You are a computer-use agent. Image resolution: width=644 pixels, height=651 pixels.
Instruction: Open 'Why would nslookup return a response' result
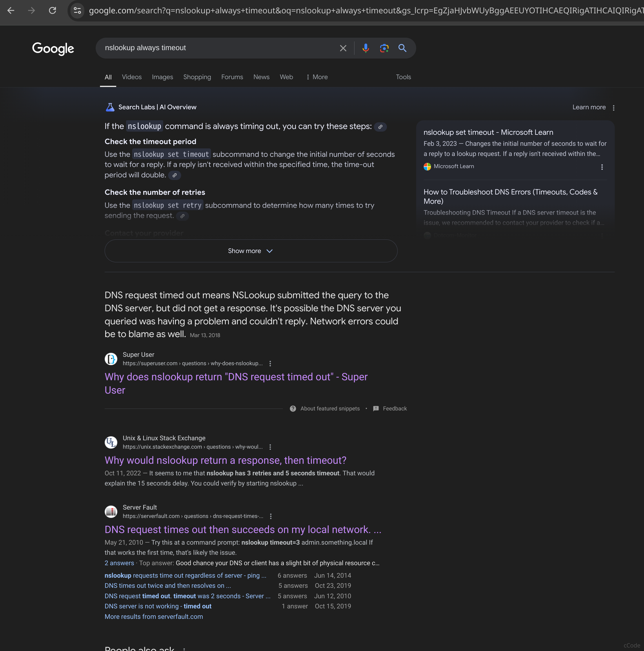pyautogui.click(x=225, y=460)
